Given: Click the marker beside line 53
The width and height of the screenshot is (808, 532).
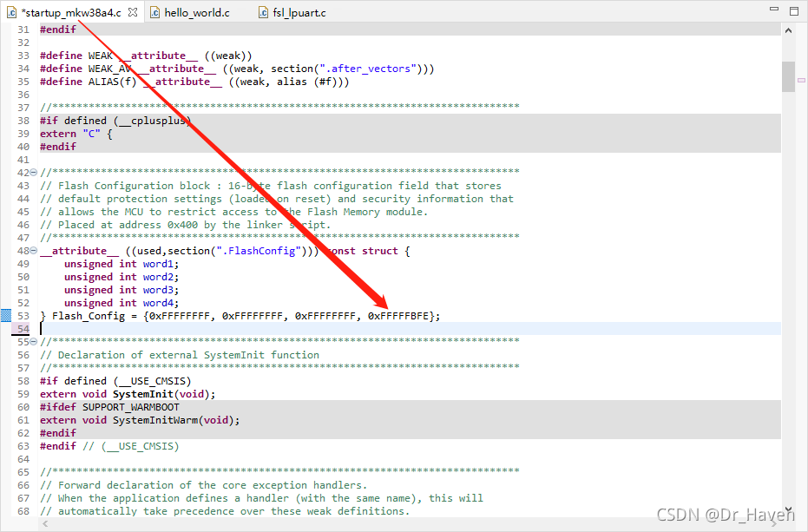Looking at the screenshot, I should click(x=6, y=316).
